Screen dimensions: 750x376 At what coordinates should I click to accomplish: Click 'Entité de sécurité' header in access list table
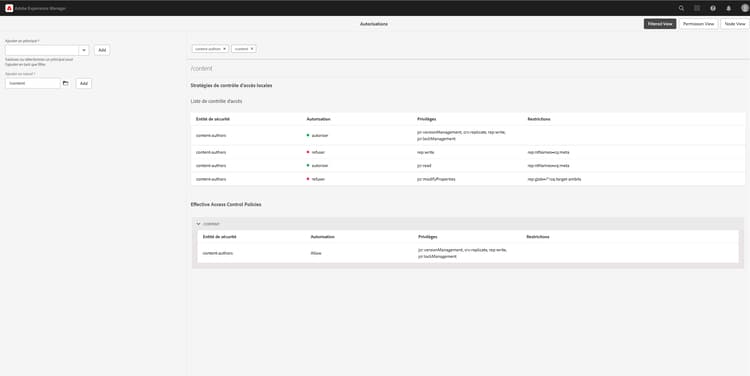[213, 119]
